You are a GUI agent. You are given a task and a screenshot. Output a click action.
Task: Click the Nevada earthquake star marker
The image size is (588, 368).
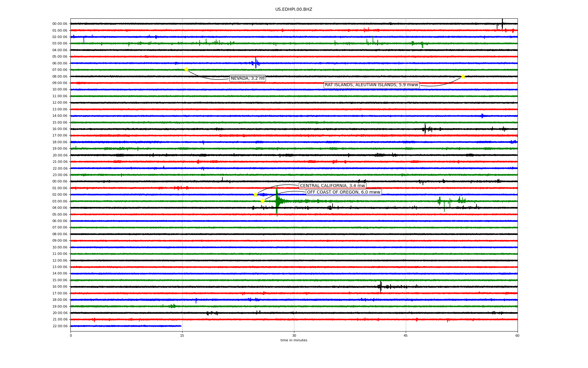tap(186, 70)
